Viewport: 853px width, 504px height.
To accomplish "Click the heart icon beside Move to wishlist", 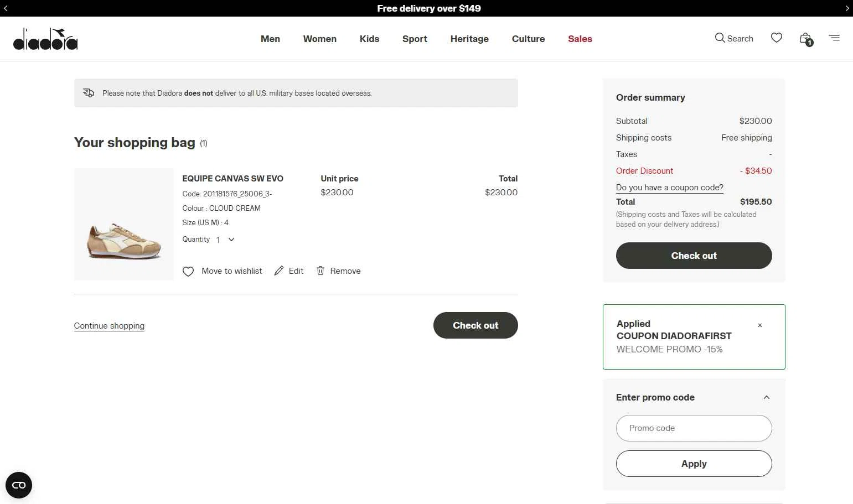I will pos(188,271).
